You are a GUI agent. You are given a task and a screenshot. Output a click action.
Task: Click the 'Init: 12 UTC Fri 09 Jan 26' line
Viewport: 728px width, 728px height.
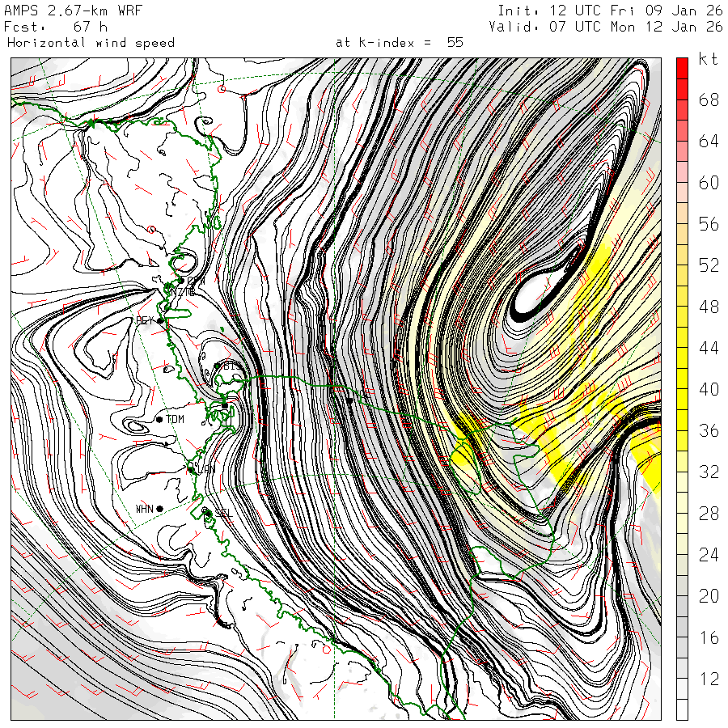click(610, 11)
